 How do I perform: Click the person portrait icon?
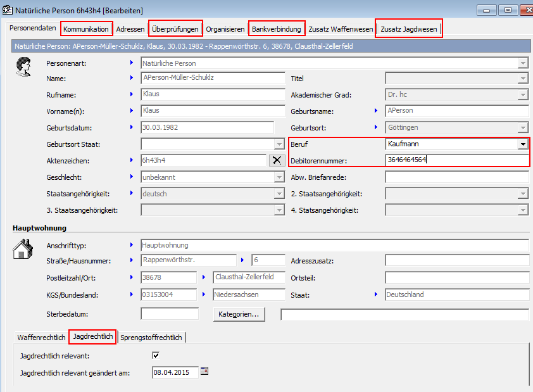(23, 65)
